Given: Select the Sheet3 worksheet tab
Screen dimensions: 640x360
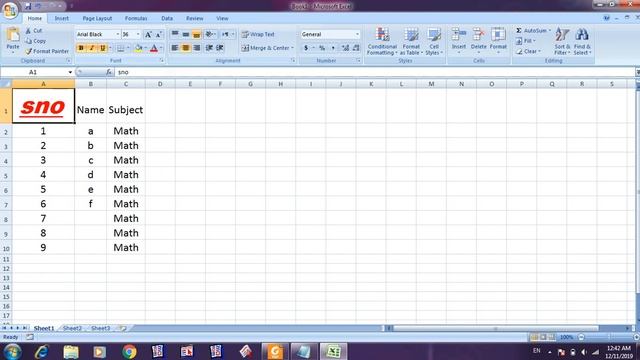Looking at the screenshot, I should coord(100,328).
